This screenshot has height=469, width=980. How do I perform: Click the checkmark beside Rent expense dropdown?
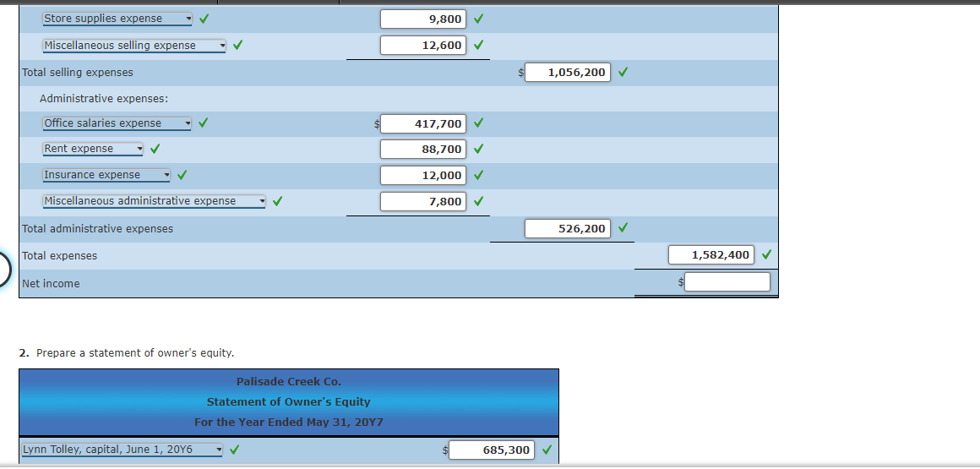[x=155, y=149]
